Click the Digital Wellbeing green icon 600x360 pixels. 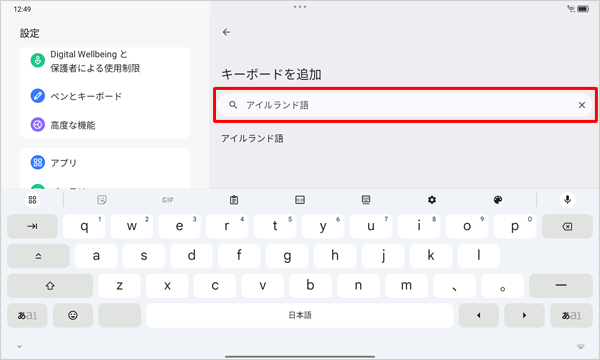click(x=38, y=60)
